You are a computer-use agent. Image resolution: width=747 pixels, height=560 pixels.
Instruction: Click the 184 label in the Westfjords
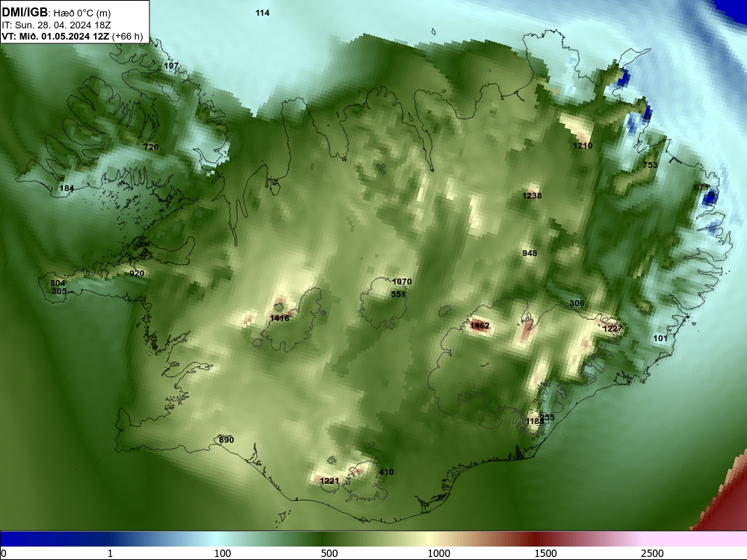pyautogui.click(x=66, y=189)
